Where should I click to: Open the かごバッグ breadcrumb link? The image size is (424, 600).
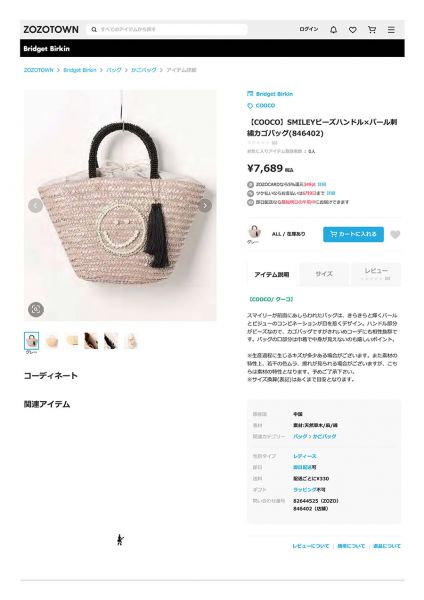point(144,70)
